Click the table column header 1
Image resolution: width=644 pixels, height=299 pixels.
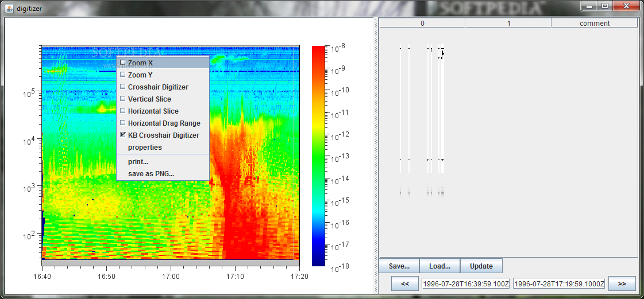[x=508, y=24]
